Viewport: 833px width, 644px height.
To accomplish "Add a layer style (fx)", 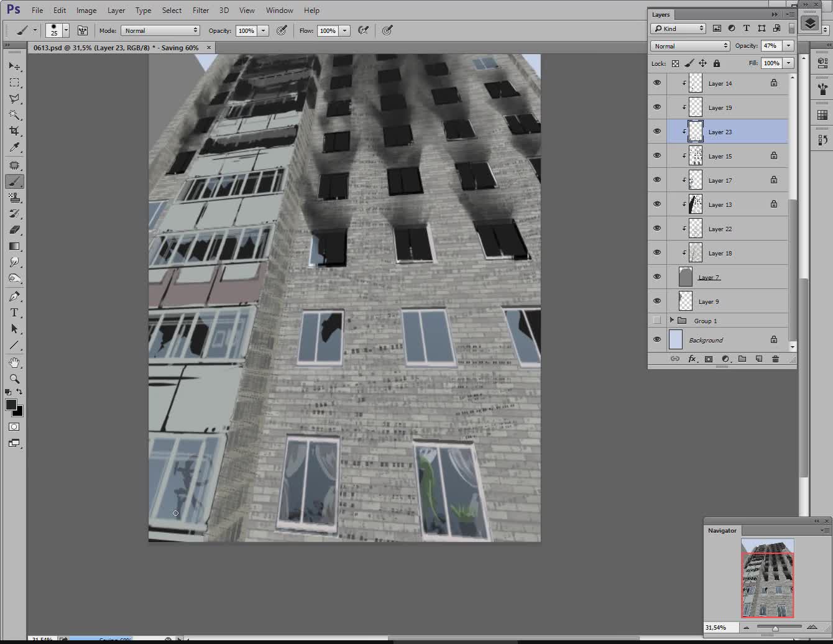I will (691, 359).
